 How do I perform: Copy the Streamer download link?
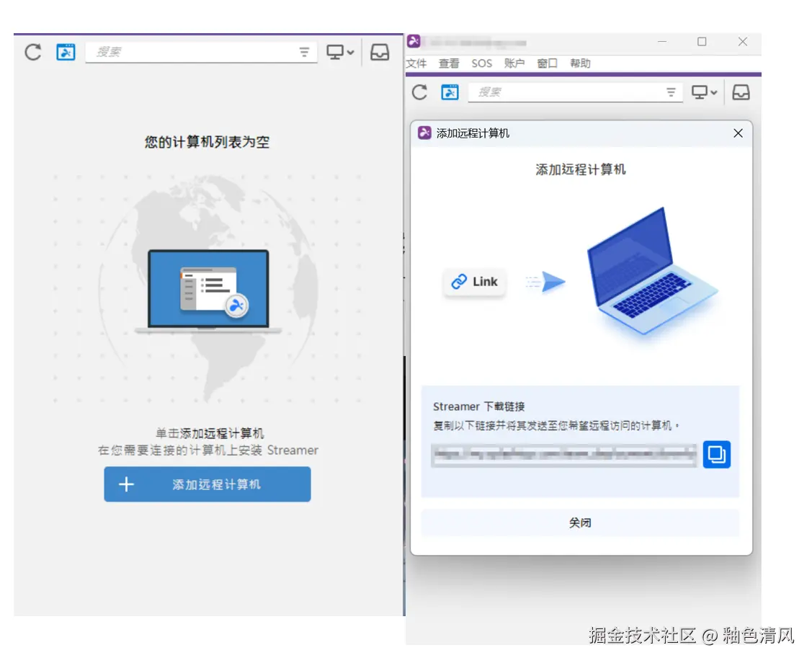point(717,454)
